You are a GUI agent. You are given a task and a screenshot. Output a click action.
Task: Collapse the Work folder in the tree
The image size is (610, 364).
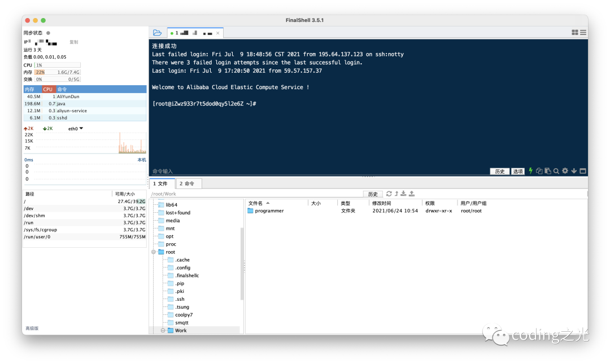click(163, 331)
